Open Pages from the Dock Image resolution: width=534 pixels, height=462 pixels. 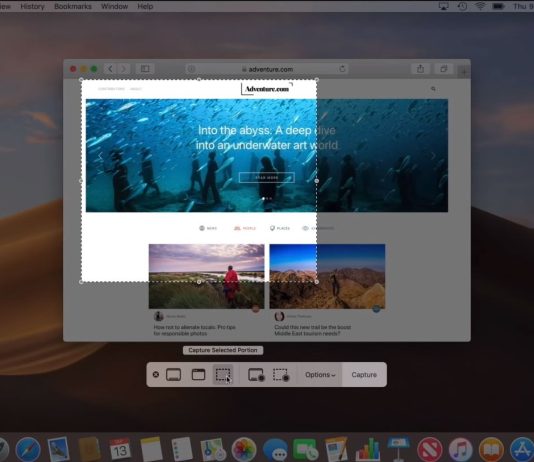coord(336,449)
